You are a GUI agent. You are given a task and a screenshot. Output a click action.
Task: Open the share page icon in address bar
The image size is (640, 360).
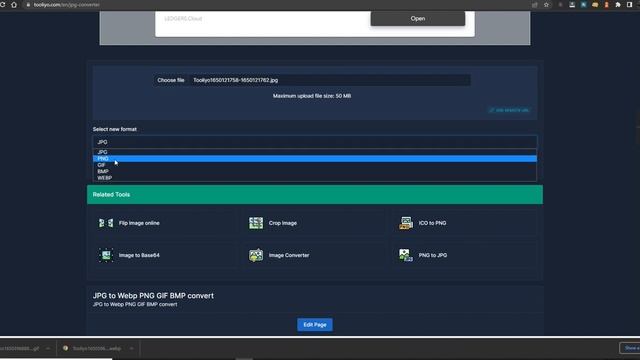pos(535,5)
